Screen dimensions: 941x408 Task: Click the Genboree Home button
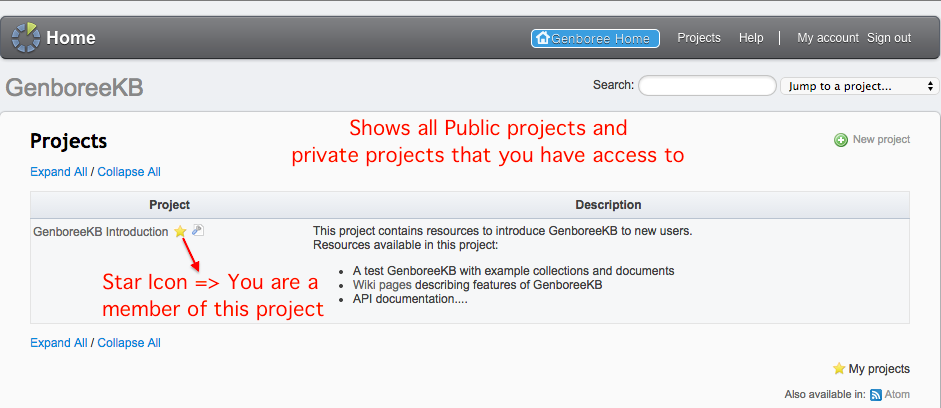pos(595,38)
